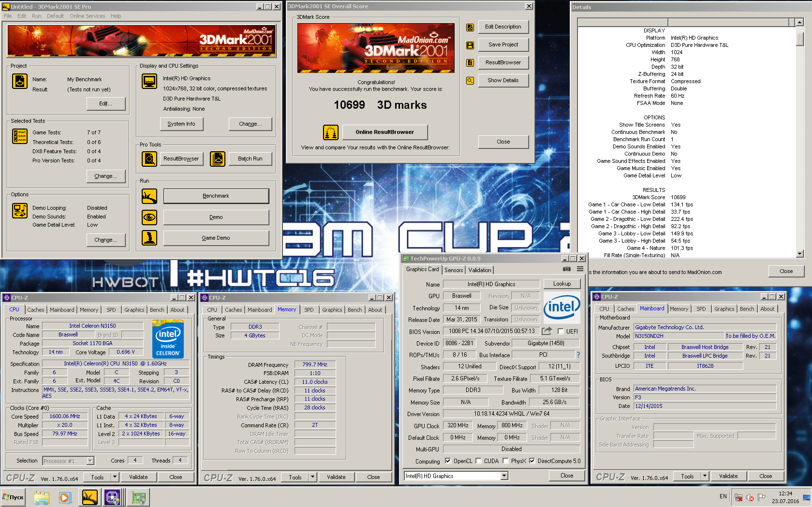The image size is (812, 507).
Task: Click the checklist icon in Selected Tests
Action: click(20, 136)
